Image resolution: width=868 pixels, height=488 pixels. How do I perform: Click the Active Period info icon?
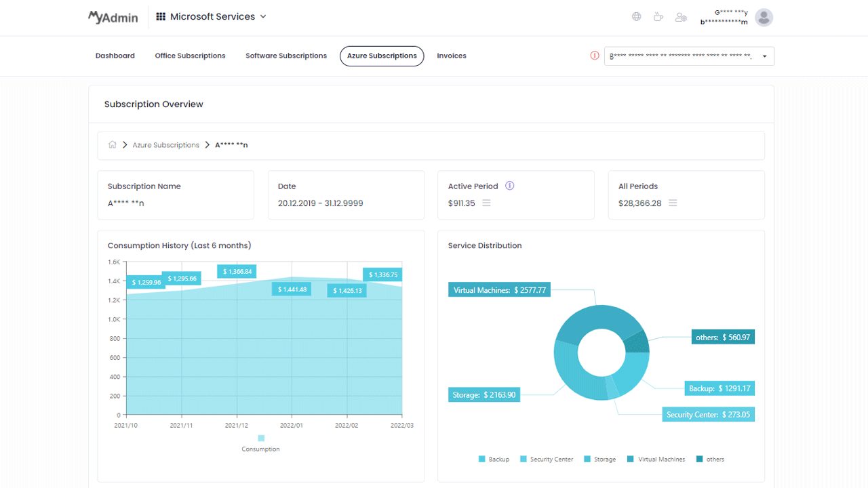pos(510,186)
